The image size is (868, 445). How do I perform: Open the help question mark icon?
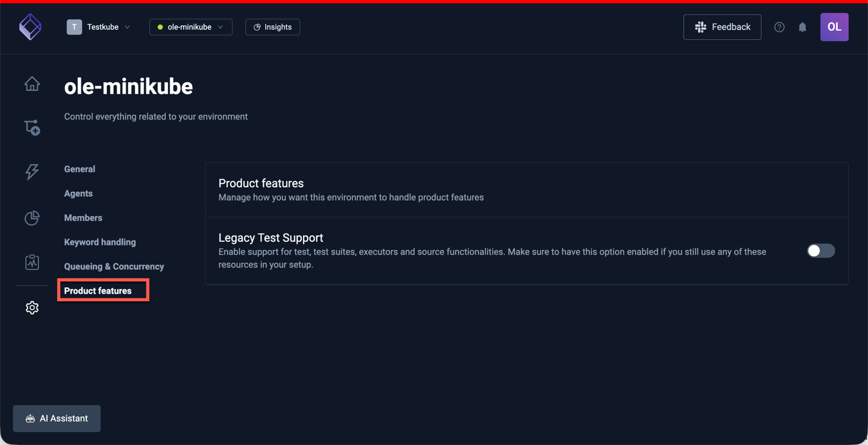(779, 27)
